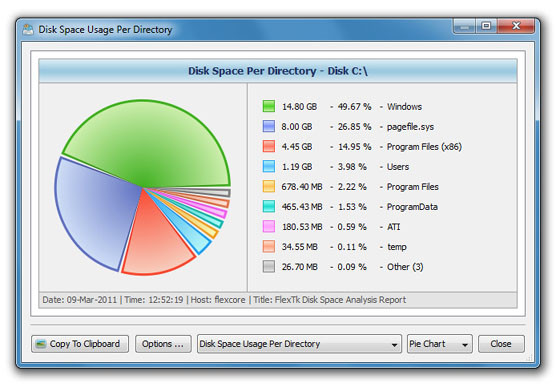
Task: Click the '0.09 %' percentage value
Action: coord(352,267)
